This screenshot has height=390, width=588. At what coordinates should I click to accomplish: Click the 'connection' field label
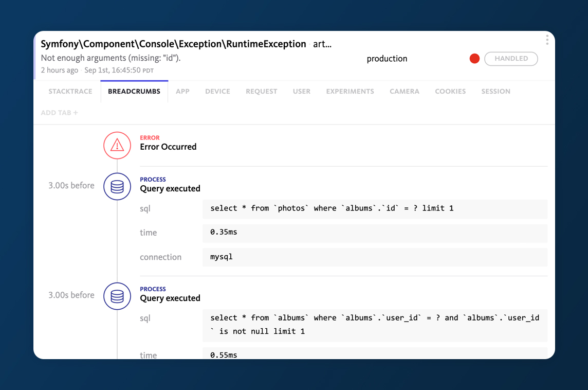[160, 257]
